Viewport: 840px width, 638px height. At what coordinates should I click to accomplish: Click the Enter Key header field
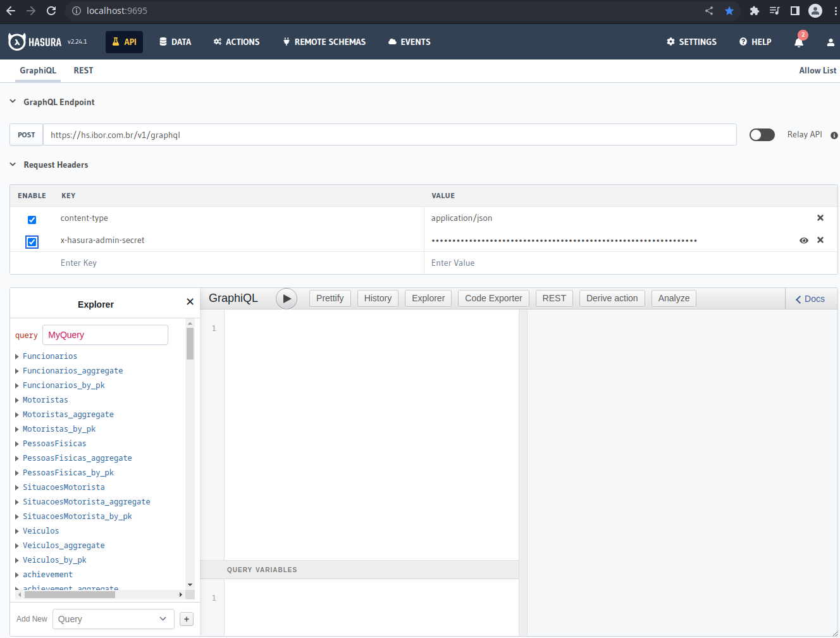click(x=238, y=263)
